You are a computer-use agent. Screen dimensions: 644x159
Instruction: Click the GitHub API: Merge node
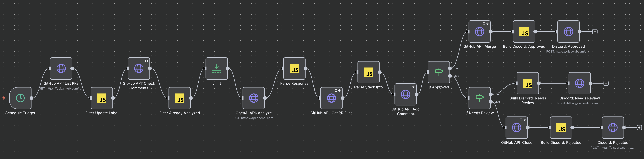[479, 32]
